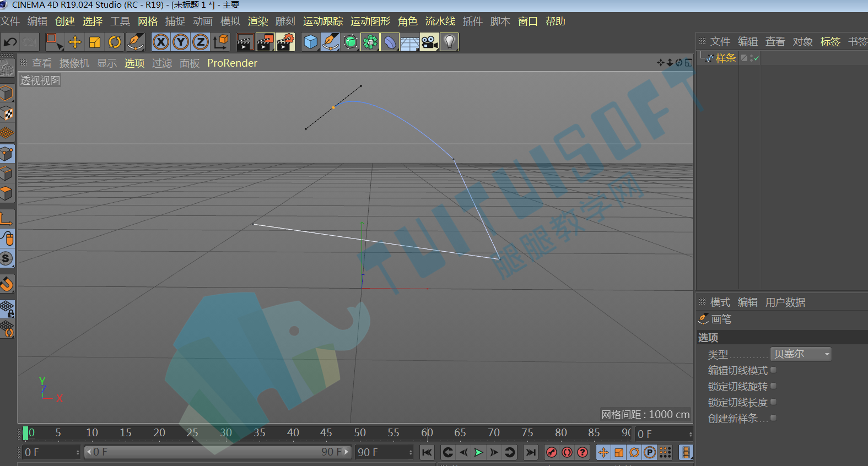Activate the Rotate tool in top toolbar
The width and height of the screenshot is (868, 466).
coord(115,42)
